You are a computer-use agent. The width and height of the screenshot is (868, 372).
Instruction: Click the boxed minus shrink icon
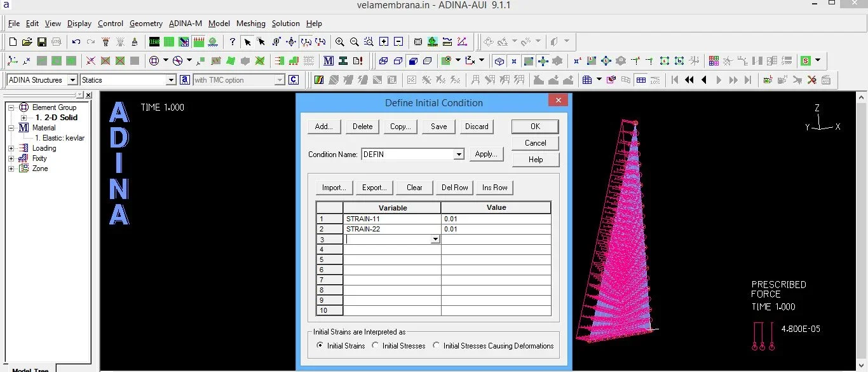398,42
